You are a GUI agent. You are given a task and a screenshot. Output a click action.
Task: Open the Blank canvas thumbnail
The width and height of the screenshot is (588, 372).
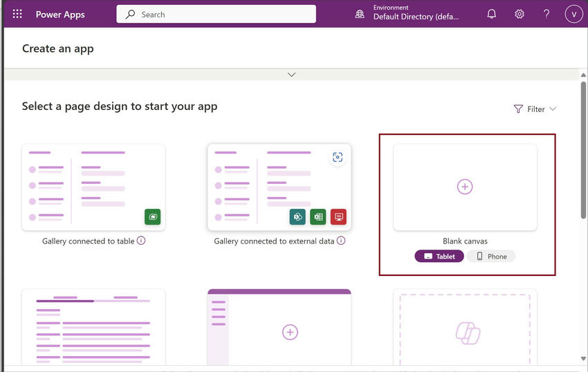[x=465, y=187]
